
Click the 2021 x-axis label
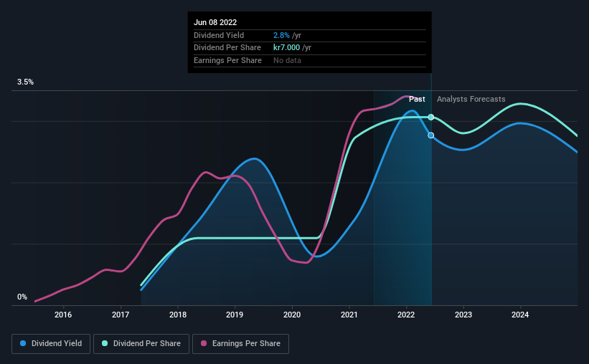[349, 315]
